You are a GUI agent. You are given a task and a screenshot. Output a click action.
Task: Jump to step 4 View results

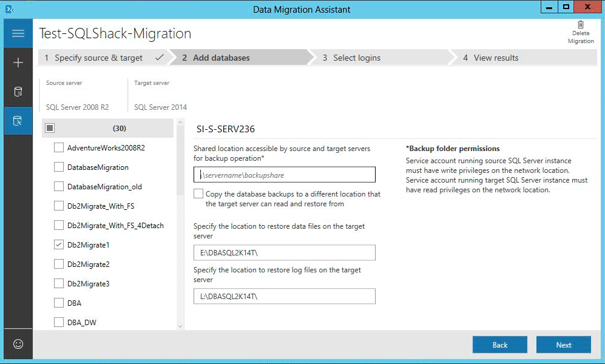pyautogui.click(x=496, y=58)
